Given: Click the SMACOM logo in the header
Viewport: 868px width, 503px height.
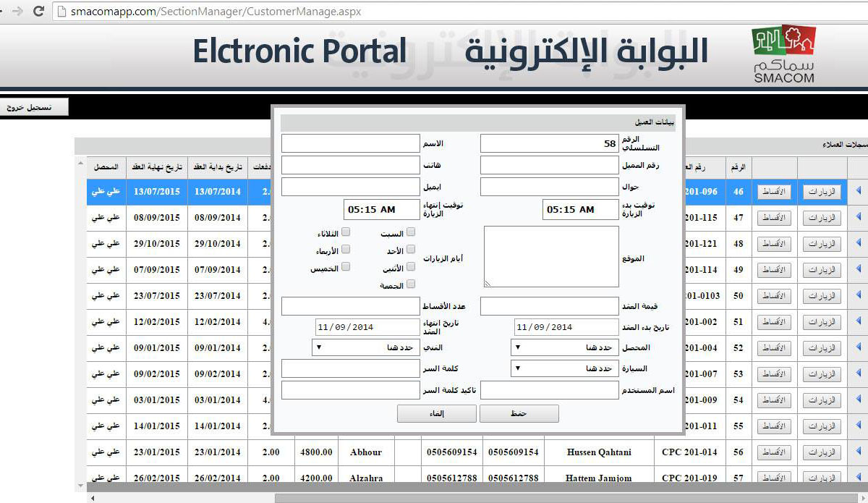Looking at the screenshot, I should coord(783,54).
